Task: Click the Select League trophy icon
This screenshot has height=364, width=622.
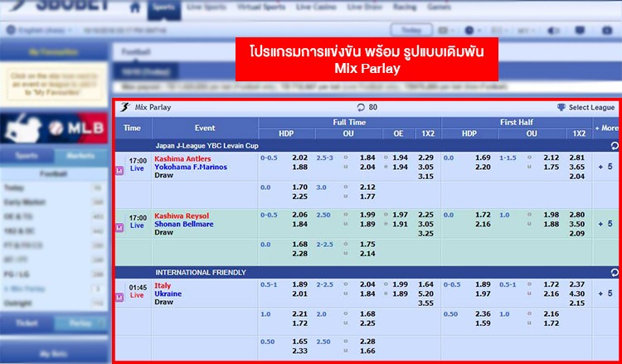Action: pyautogui.click(x=561, y=108)
